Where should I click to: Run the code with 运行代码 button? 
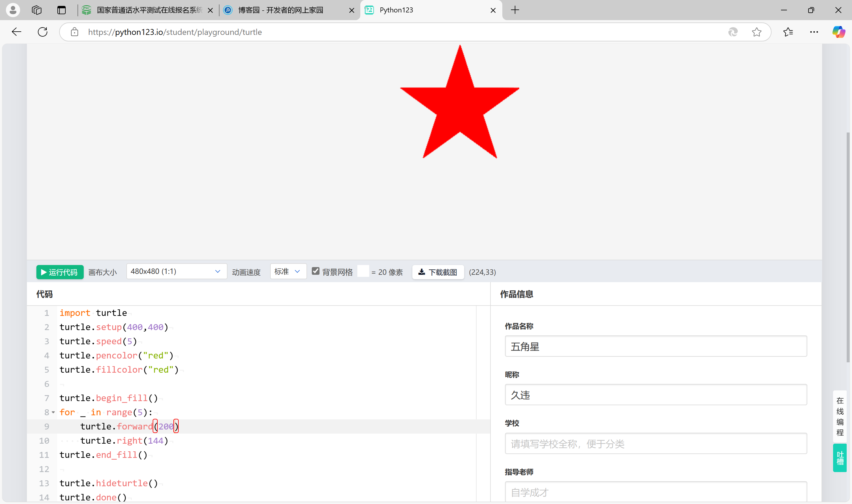pyautogui.click(x=60, y=272)
